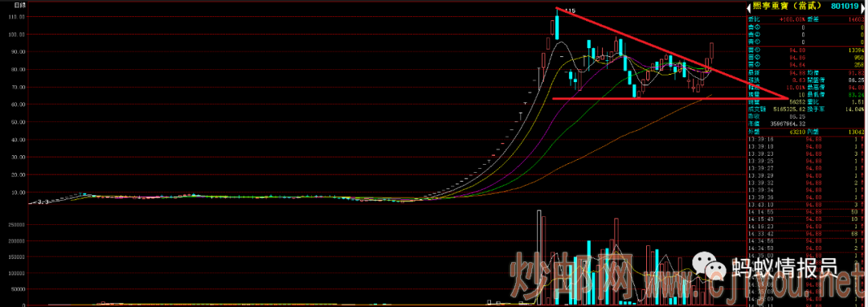Click the 10.01% change percentage value
The width and height of the screenshot is (868, 307).
coord(795,87)
